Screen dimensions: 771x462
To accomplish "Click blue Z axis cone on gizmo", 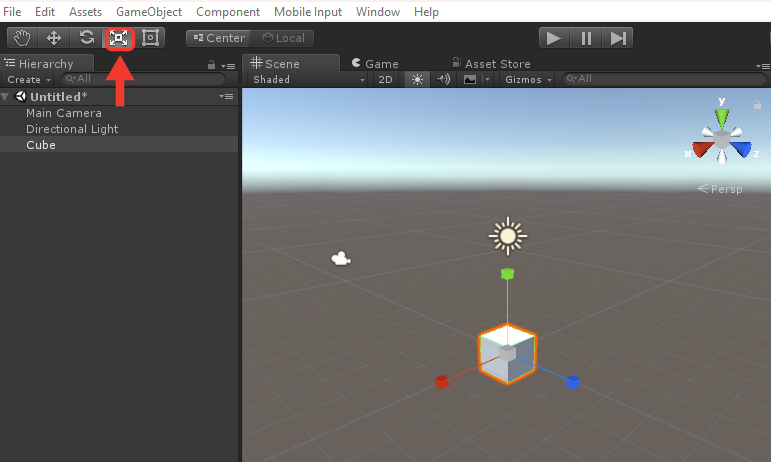I will [741, 149].
